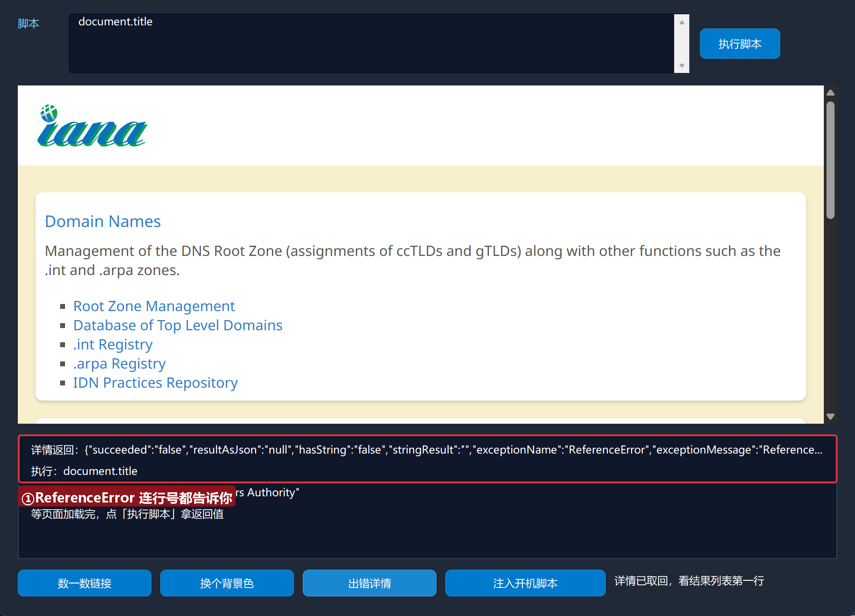
Task: Click the 执行脚本 button
Action: [x=740, y=44]
